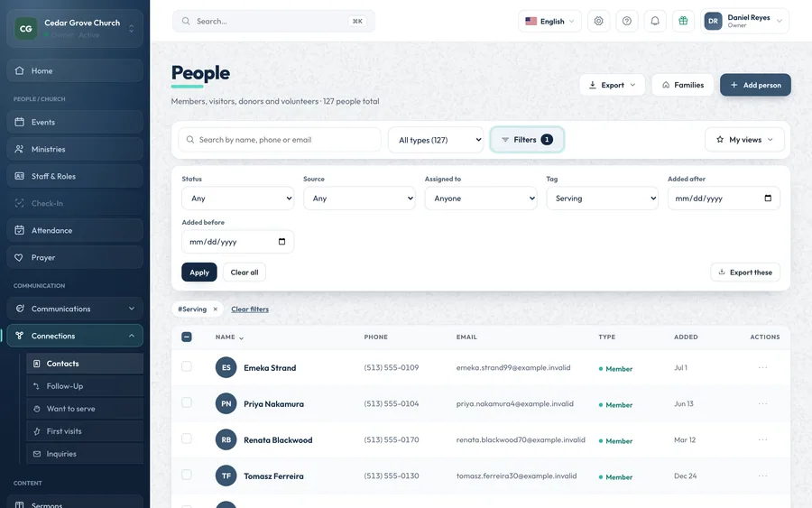Click the DR user avatar

713,22
